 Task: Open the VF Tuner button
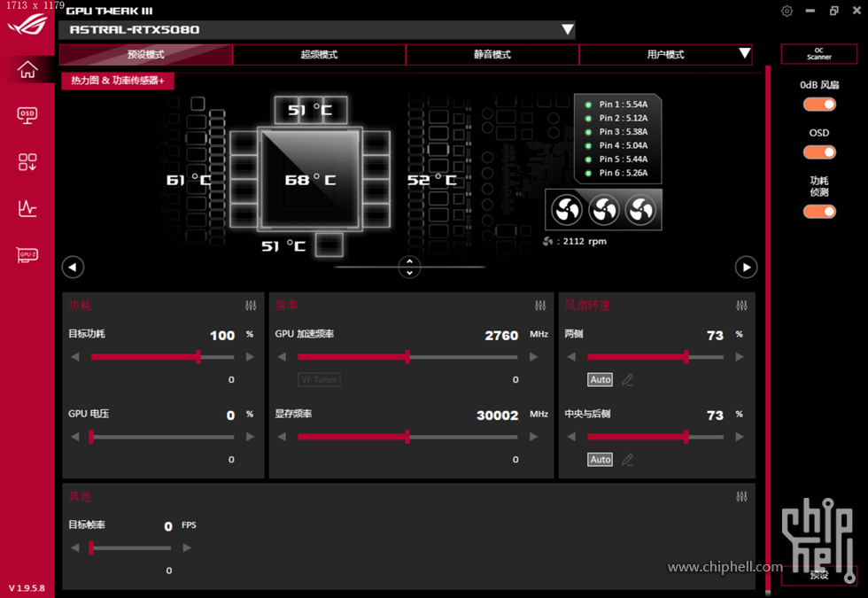pos(319,380)
